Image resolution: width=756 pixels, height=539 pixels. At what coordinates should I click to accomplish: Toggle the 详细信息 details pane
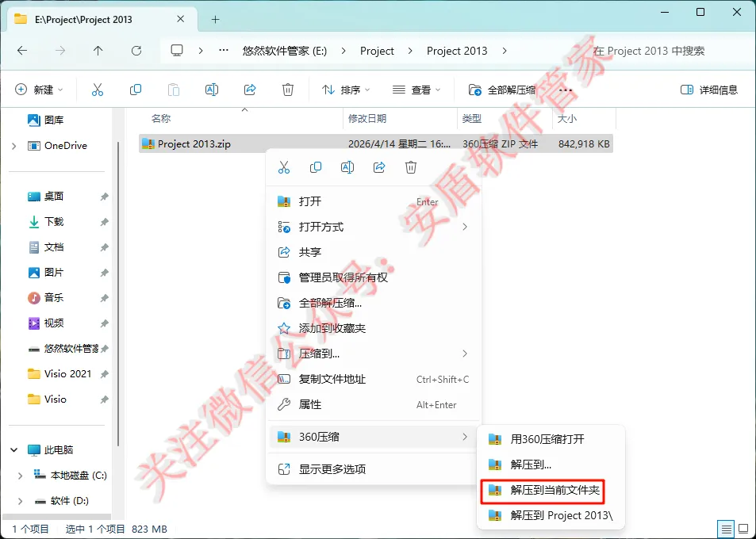[708, 90]
